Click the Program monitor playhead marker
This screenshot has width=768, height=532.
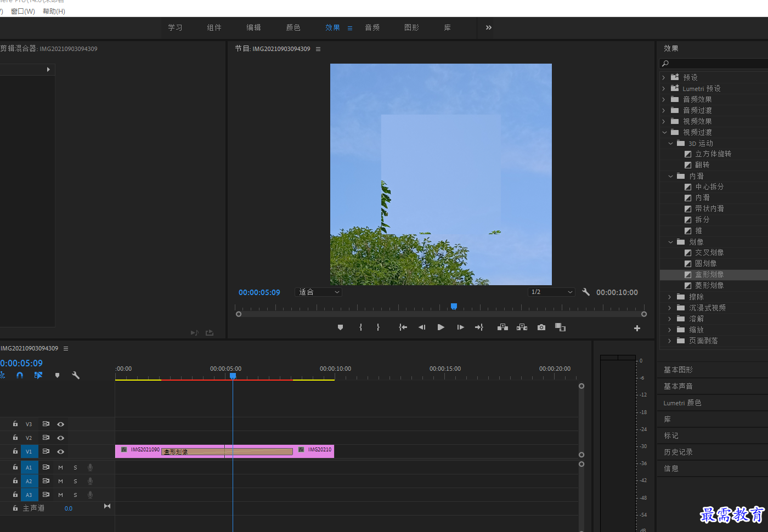click(x=454, y=307)
